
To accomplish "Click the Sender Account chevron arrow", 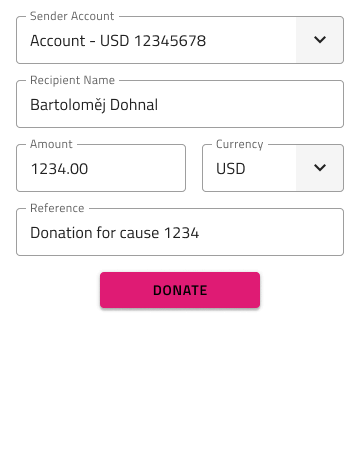I will 320,40.
